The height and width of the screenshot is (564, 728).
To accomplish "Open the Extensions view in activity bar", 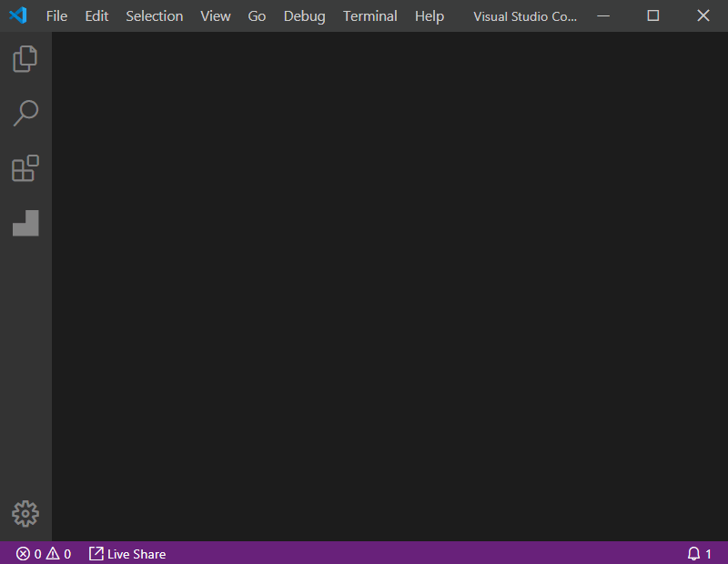I will (25, 168).
